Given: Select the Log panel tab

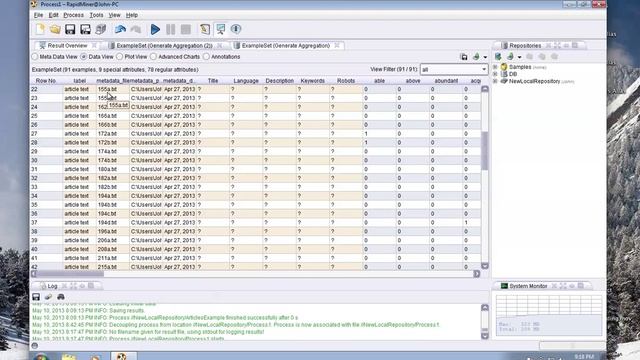Looking at the screenshot, I should [x=52, y=286].
